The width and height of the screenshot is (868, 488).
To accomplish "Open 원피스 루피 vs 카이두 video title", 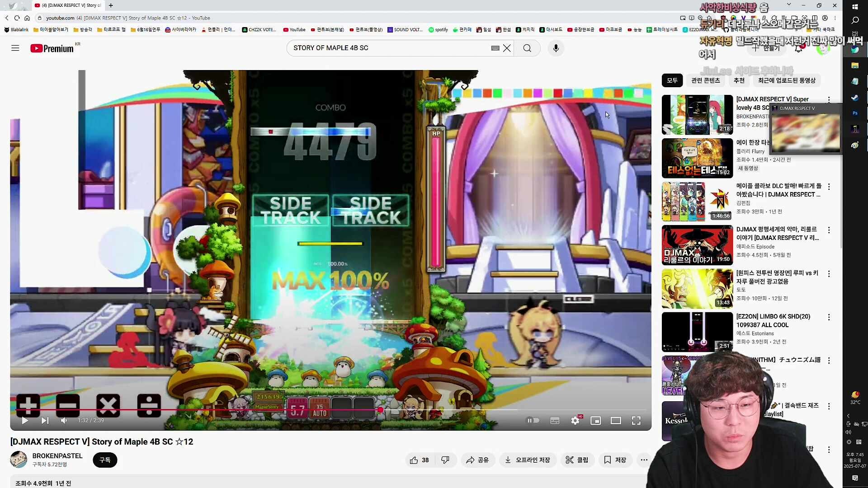I will [x=777, y=277].
